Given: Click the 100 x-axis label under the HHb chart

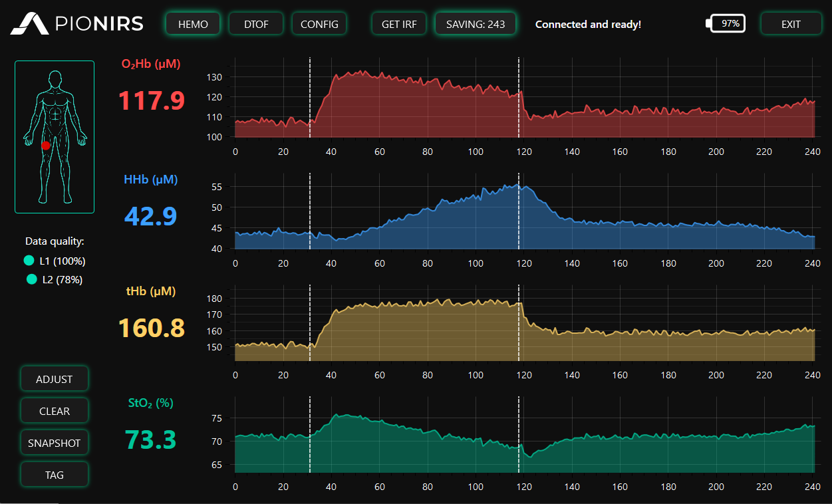Looking at the screenshot, I should point(476,263).
